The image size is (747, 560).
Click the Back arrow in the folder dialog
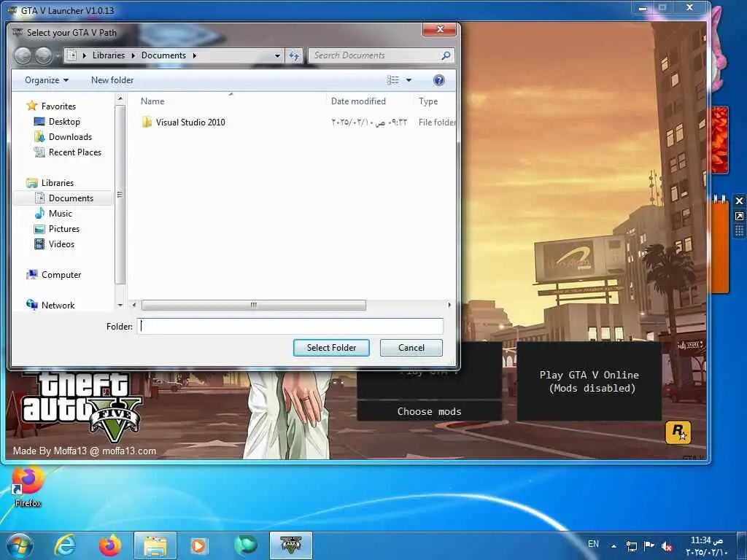coord(23,55)
